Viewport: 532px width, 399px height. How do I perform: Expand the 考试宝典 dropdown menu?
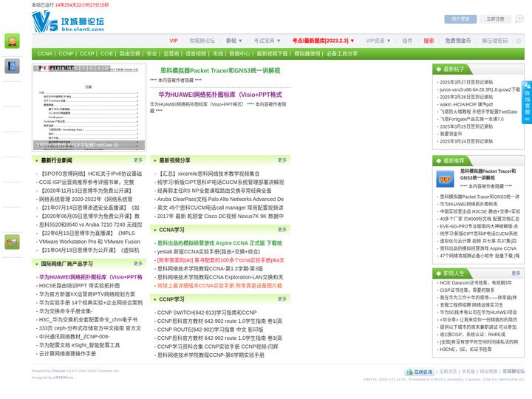tap(267, 41)
